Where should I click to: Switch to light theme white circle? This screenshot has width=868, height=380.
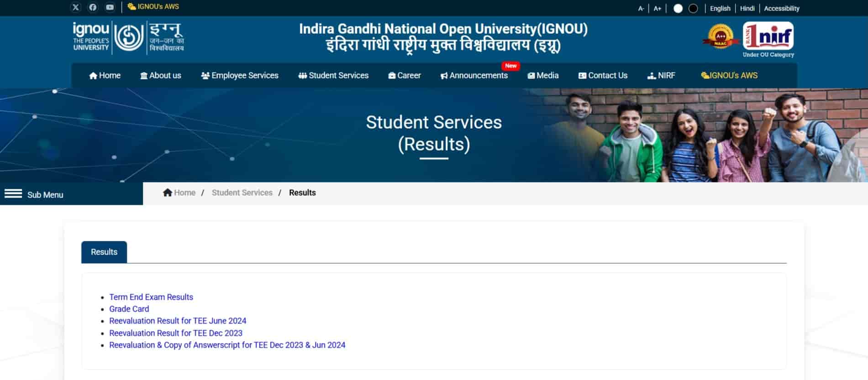(678, 8)
